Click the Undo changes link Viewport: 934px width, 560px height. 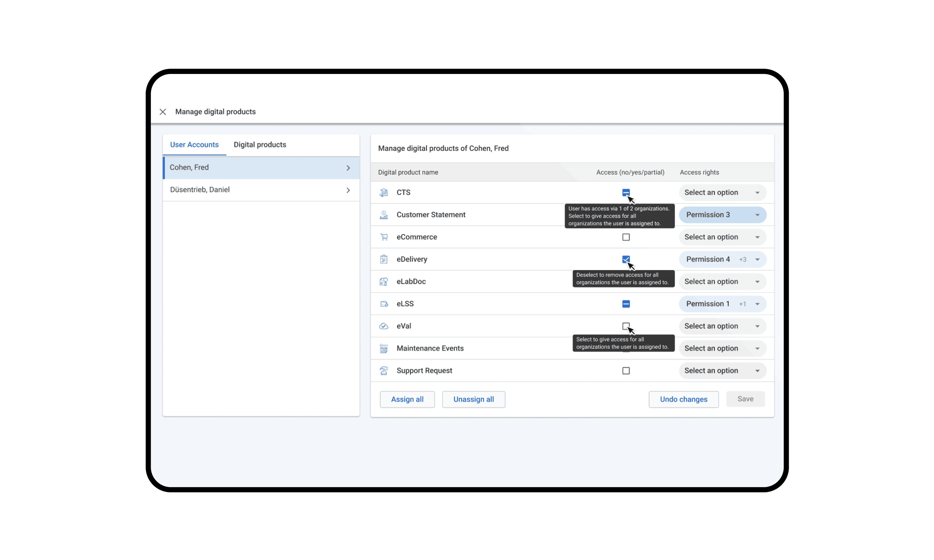point(683,399)
